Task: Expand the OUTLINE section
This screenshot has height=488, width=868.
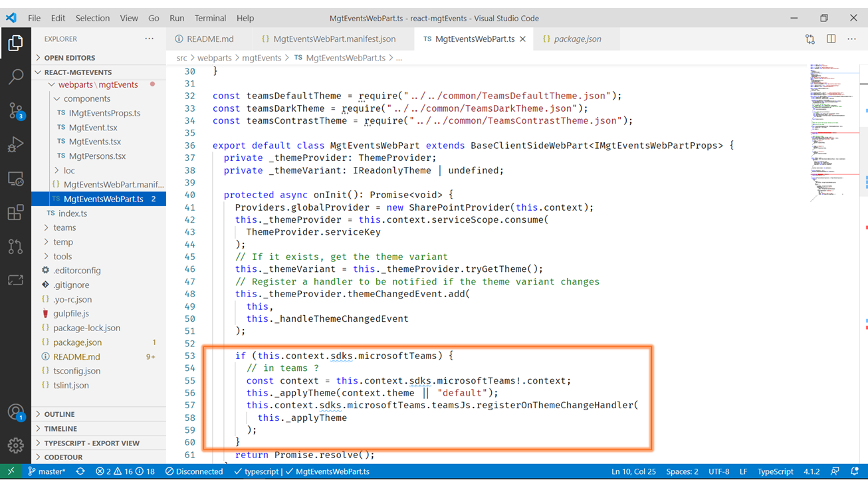Action: (59, 414)
